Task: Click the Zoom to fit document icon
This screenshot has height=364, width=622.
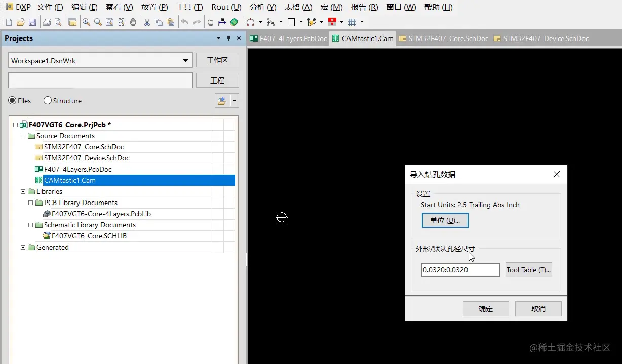Action: click(x=109, y=22)
